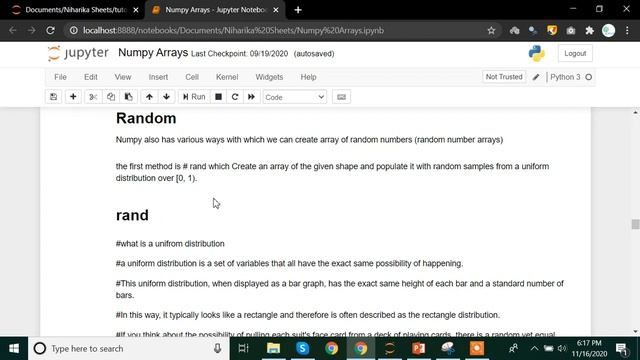The image size is (640, 360).
Task: Click the scrollbar down arrow
Action: (635, 331)
